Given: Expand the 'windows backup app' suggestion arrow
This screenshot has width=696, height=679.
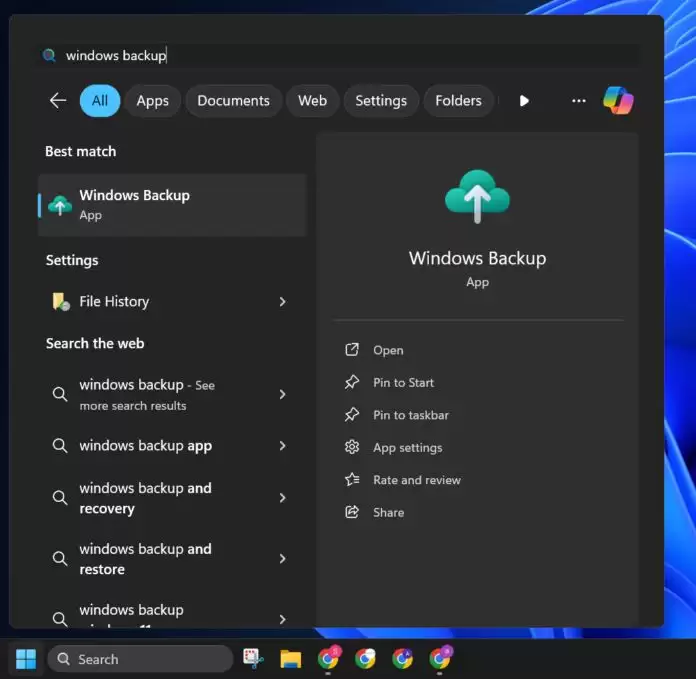Looking at the screenshot, I should pyautogui.click(x=282, y=446).
